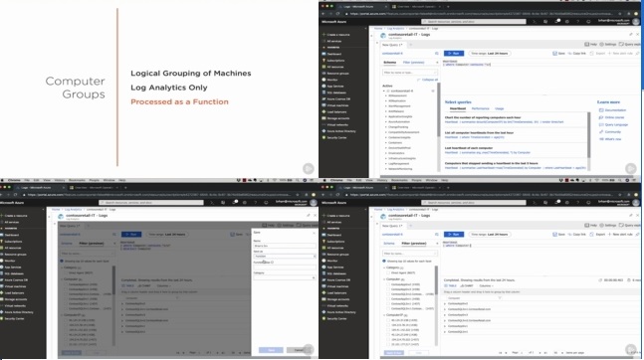
Task: Open the Save as dropdown in the Save dialog
Action: (x=285, y=257)
